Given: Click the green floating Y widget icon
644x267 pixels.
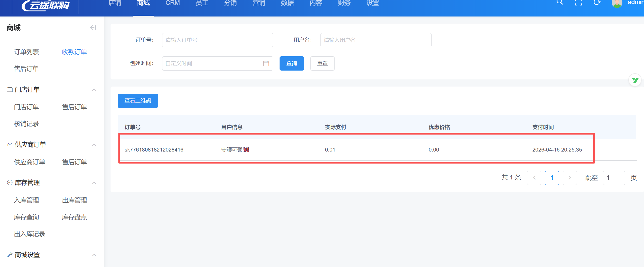Looking at the screenshot, I should pyautogui.click(x=635, y=80).
